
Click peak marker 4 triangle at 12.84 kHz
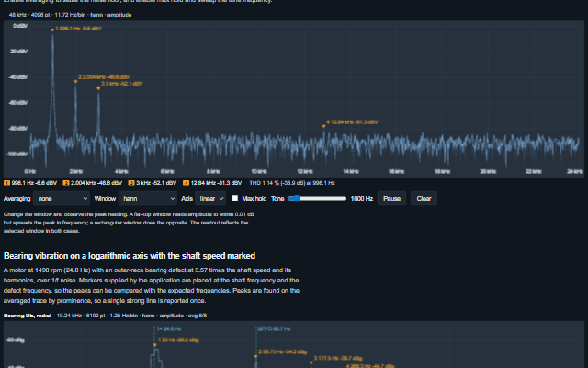(324, 127)
